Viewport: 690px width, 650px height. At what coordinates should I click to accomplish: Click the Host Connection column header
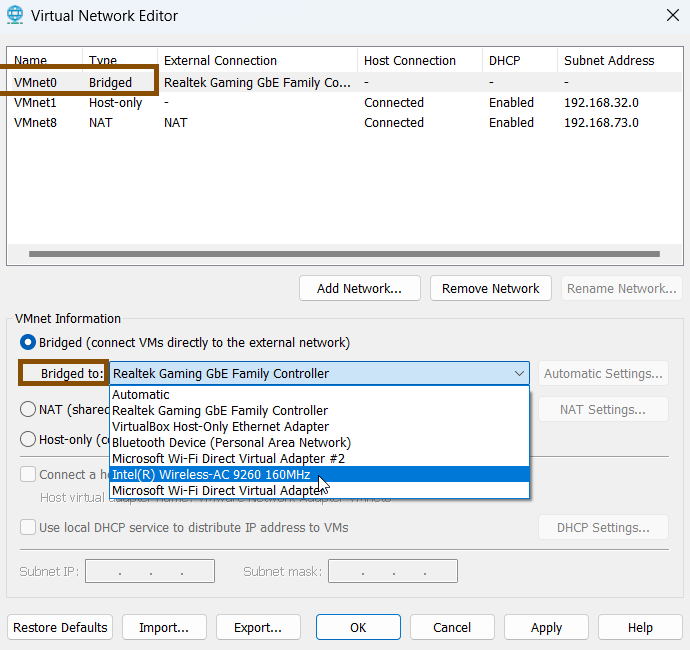click(x=420, y=60)
